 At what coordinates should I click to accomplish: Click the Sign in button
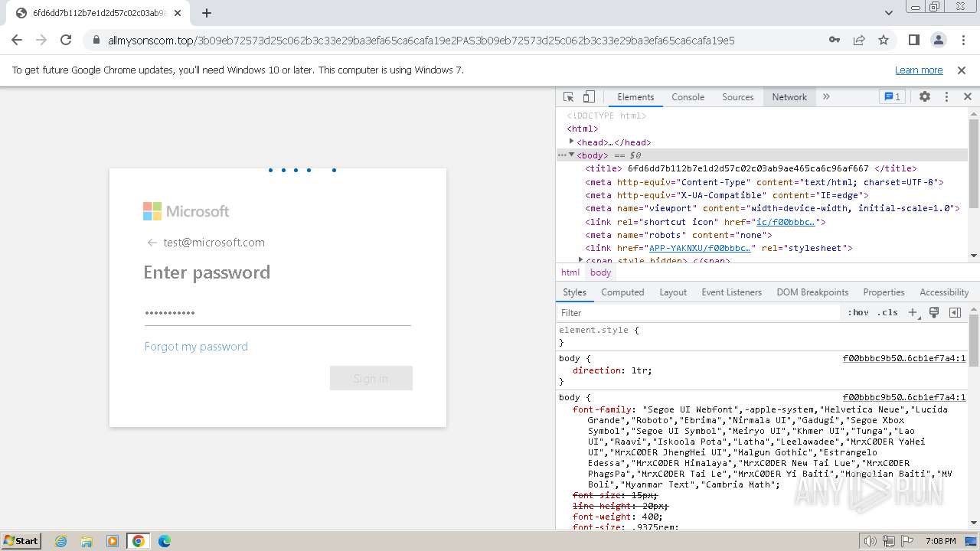pos(371,378)
